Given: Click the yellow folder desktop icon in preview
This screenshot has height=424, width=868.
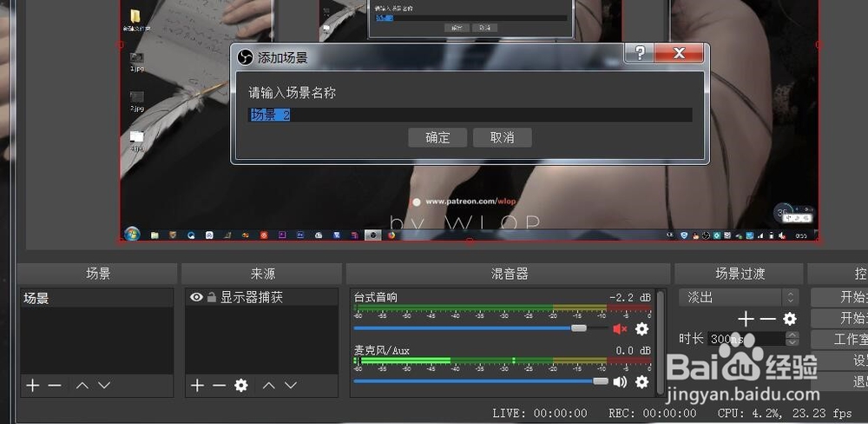Looking at the screenshot, I should click(135, 19).
